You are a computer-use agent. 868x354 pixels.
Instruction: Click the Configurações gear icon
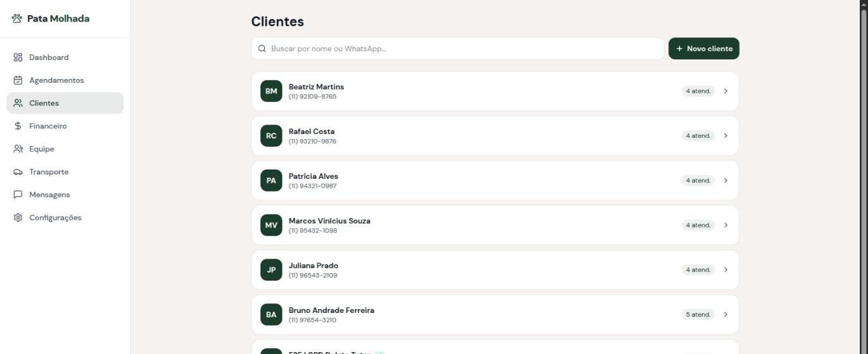[x=18, y=217]
